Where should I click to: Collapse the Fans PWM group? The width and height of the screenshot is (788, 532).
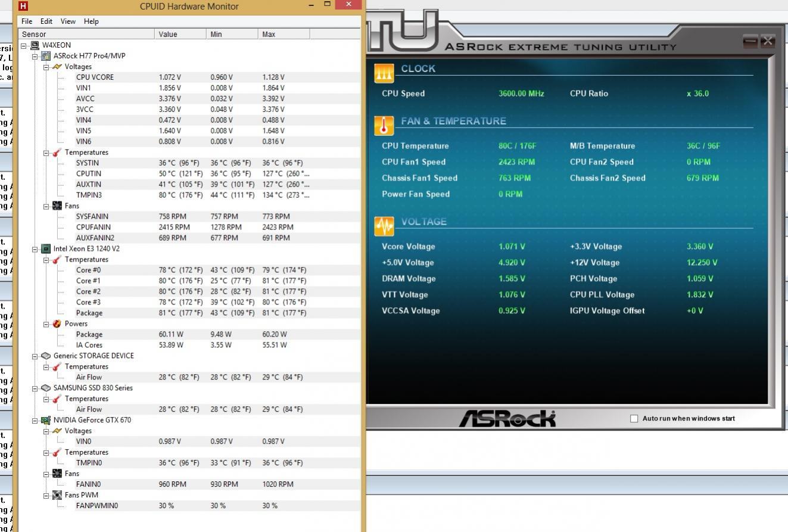(46, 496)
